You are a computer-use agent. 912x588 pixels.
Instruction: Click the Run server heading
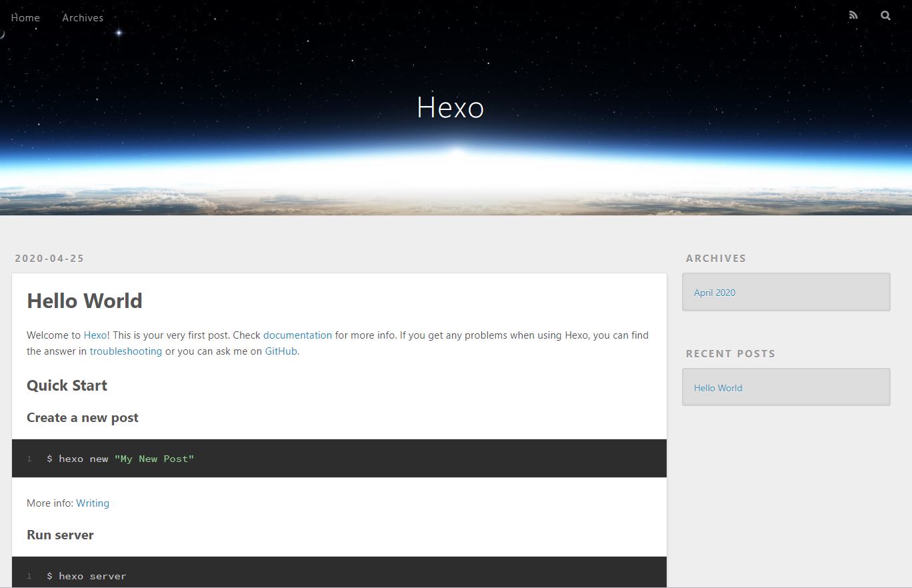pyautogui.click(x=60, y=535)
